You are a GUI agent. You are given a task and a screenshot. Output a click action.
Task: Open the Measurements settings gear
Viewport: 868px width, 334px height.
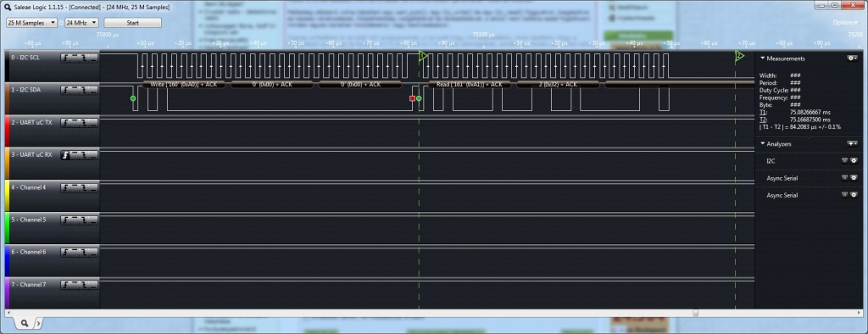[853, 58]
